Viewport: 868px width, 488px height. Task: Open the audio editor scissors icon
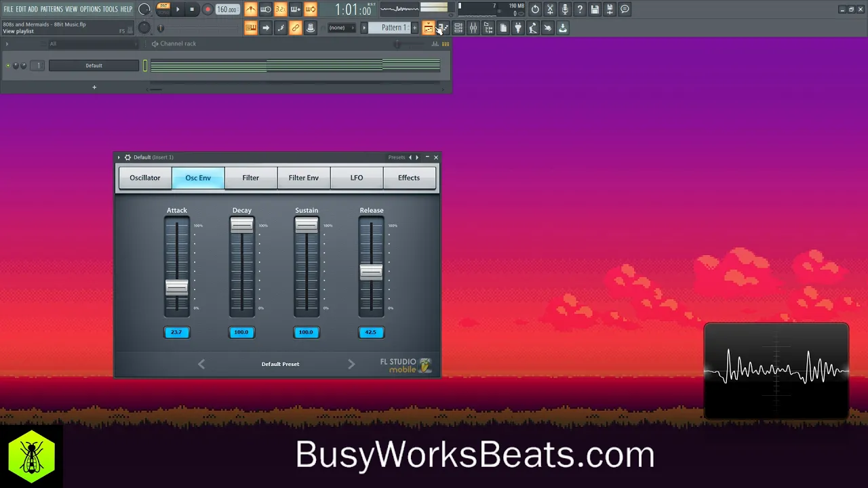550,9
